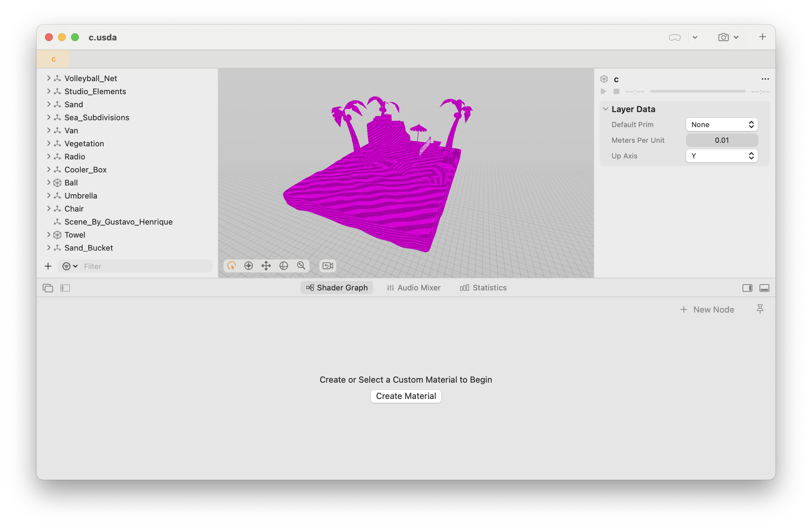Switch to the Statistics tab

click(x=483, y=288)
